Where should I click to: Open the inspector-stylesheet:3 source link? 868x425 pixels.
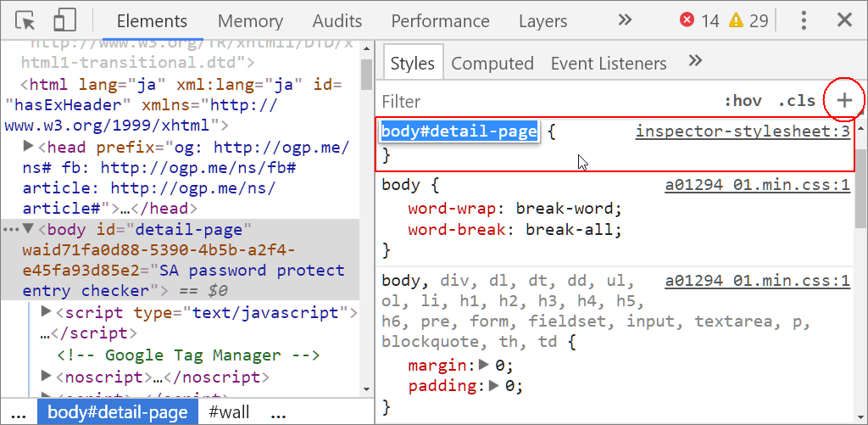pyautogui.click(x=743, y=131)
